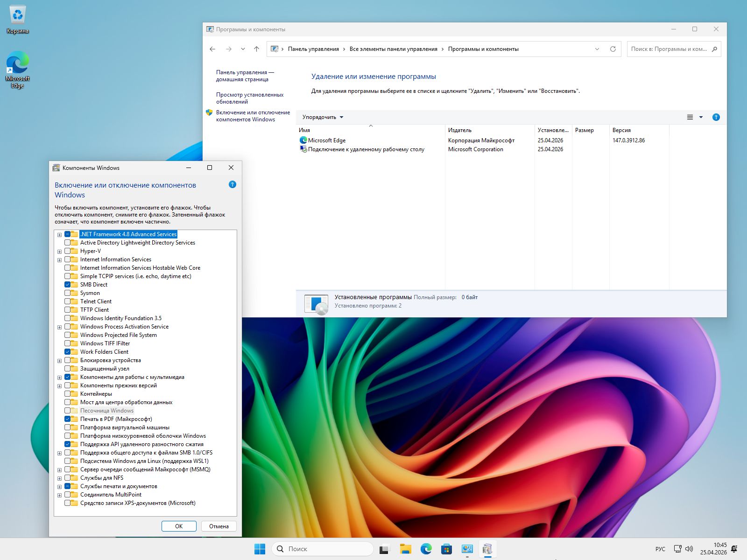Open Microsoft Edge from the taskbar
747x560 pixels.
click(426, 549)
